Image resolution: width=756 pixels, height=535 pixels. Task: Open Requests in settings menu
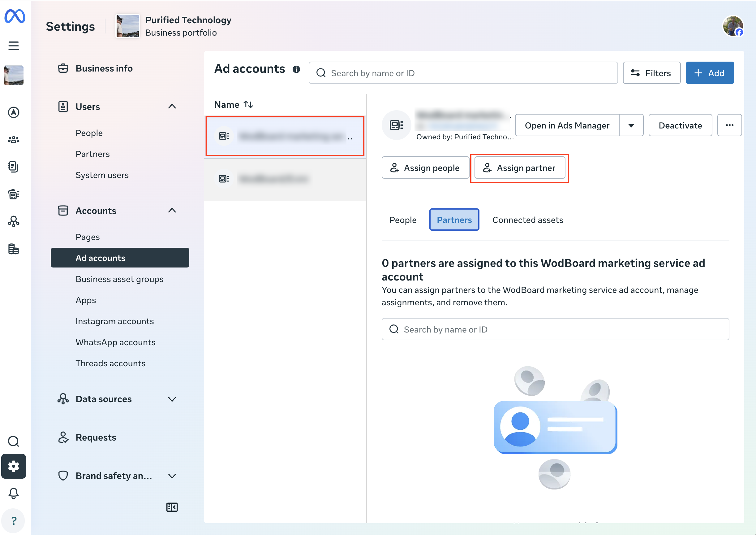pos(96,437)
